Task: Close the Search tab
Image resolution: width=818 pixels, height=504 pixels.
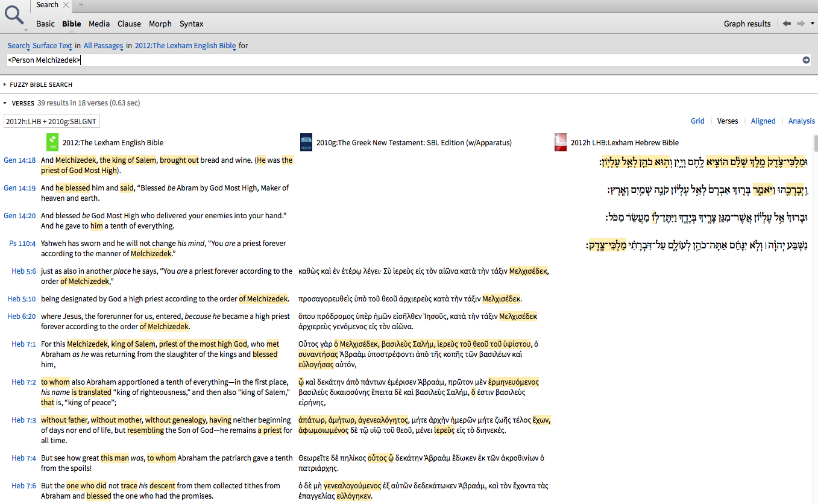Action: pos(66,5)
